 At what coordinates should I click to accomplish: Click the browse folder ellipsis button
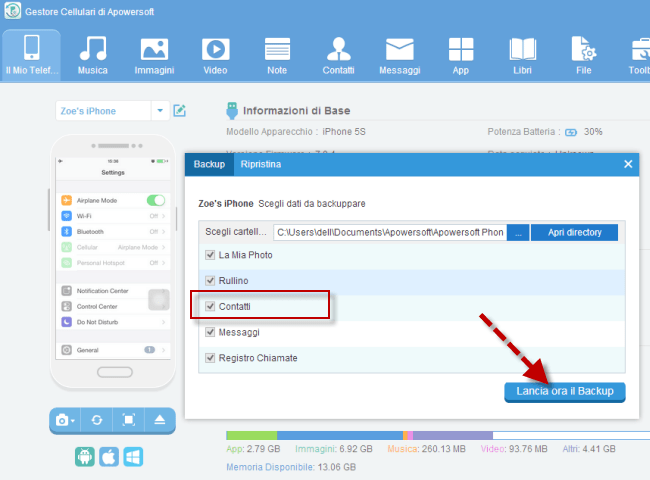pos(518,232)
